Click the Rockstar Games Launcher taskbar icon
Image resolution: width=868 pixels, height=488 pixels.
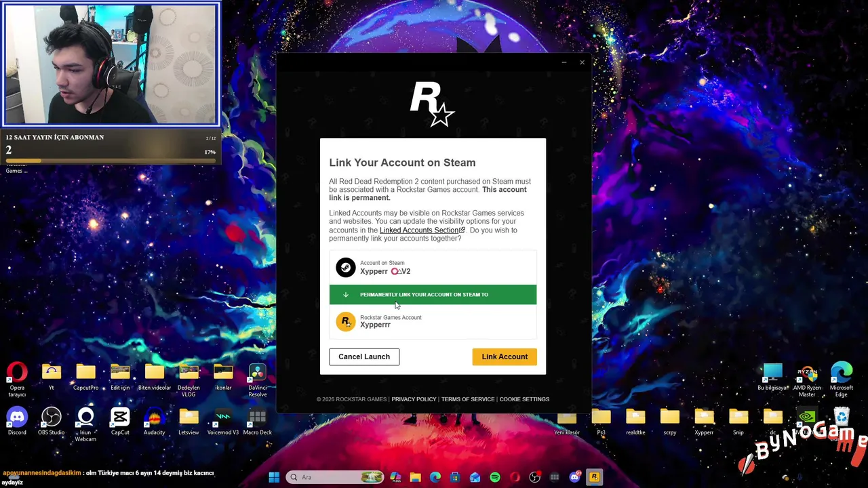595,477
